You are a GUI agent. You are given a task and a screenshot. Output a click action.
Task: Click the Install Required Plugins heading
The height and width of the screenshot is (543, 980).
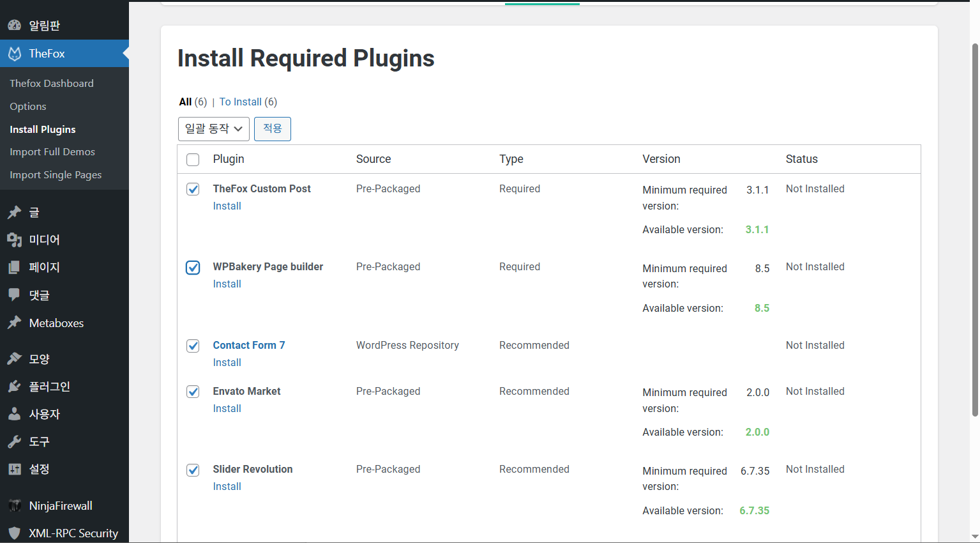(306, 58)
